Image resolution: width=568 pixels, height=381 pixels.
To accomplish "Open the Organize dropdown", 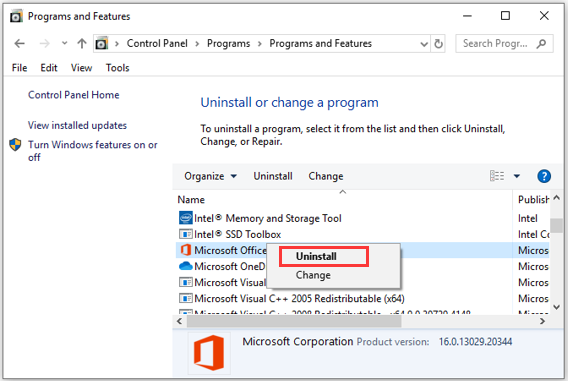I will [x=210, y=176].
